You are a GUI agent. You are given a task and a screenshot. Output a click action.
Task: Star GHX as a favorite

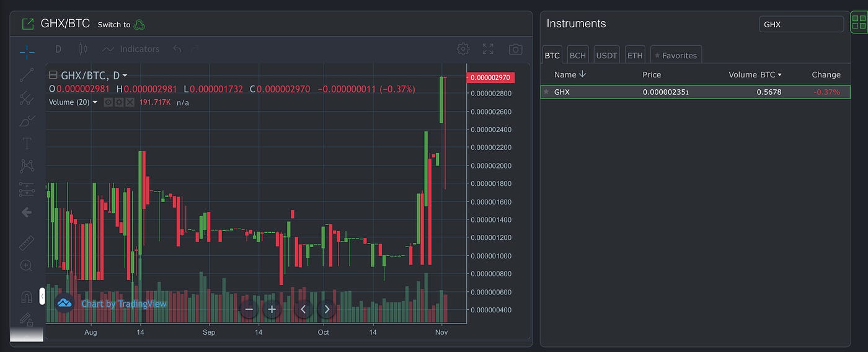pyautogui.click(x=546, y=92)
